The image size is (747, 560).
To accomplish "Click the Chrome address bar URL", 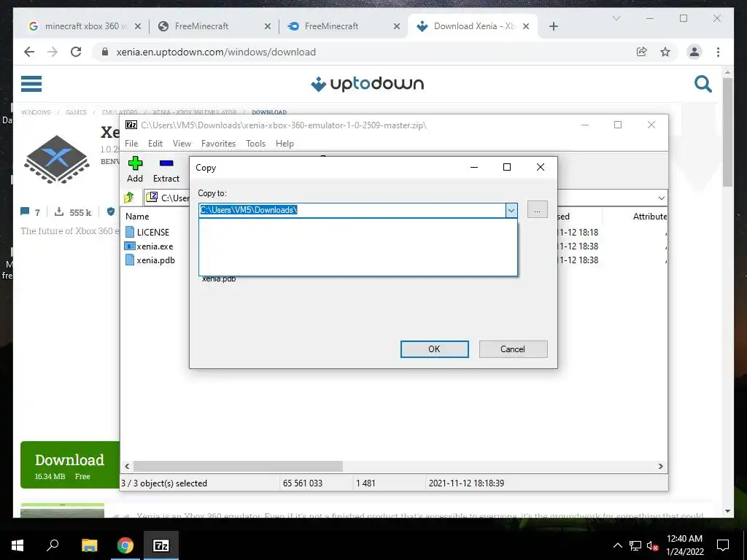I will 216,52.
